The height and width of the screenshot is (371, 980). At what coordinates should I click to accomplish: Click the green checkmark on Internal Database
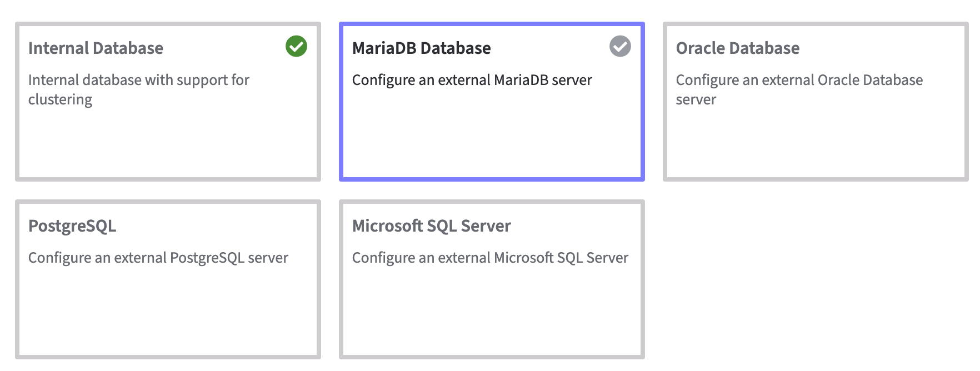[x=296, y=46]
